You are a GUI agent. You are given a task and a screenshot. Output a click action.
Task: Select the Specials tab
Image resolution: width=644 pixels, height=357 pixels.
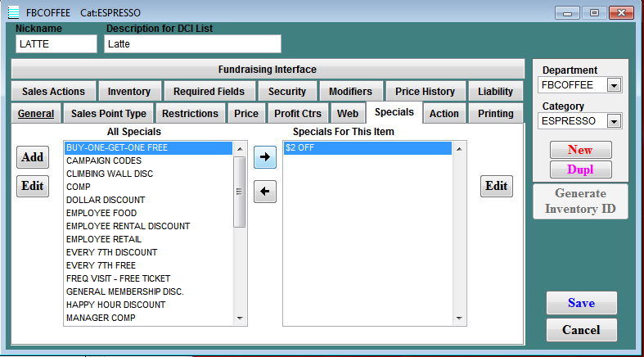pos(394,112)
